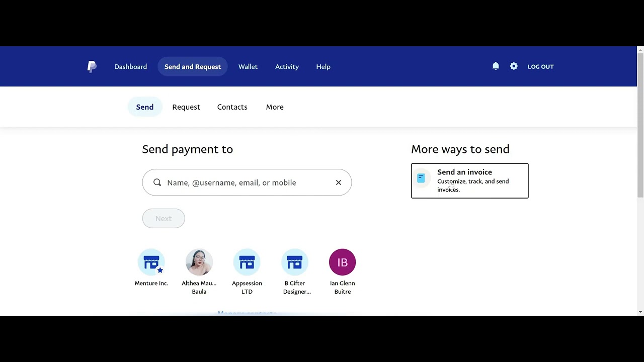
Task: Select Ian Glenn Buitre IB avatar
Action: point(343,262)
